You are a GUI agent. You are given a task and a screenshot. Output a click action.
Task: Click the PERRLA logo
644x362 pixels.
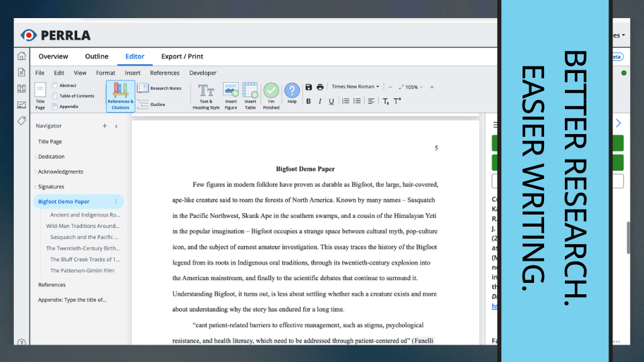(56, 36)
